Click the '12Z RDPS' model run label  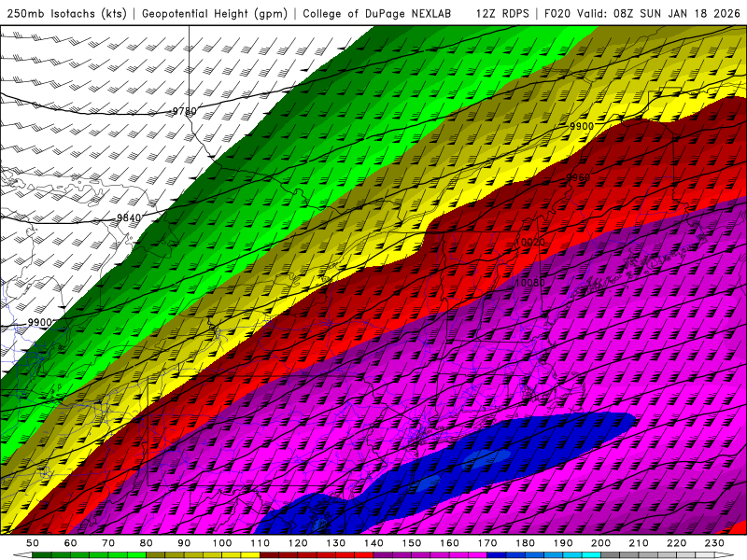tap(502, 14)
